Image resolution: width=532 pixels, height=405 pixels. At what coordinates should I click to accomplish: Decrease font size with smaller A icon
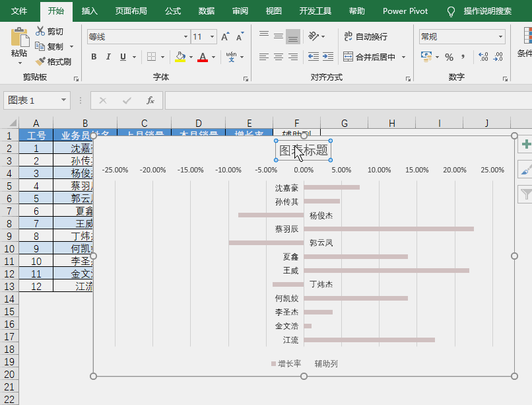240,36
